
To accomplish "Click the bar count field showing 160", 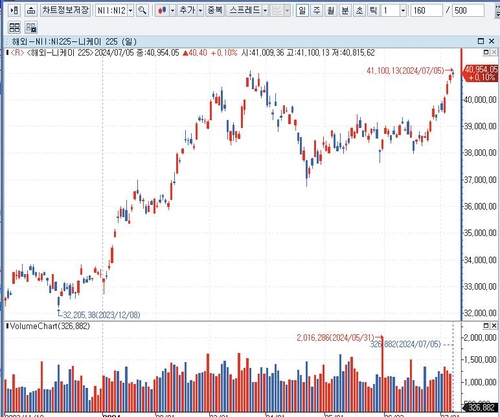I will click(426, 11).
